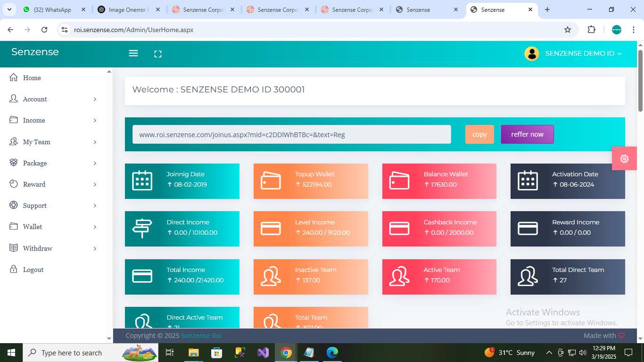The width and height of the screenshot is (644, 362).
Task: Expand the Wallet submenu chevron
Action: 95,227
